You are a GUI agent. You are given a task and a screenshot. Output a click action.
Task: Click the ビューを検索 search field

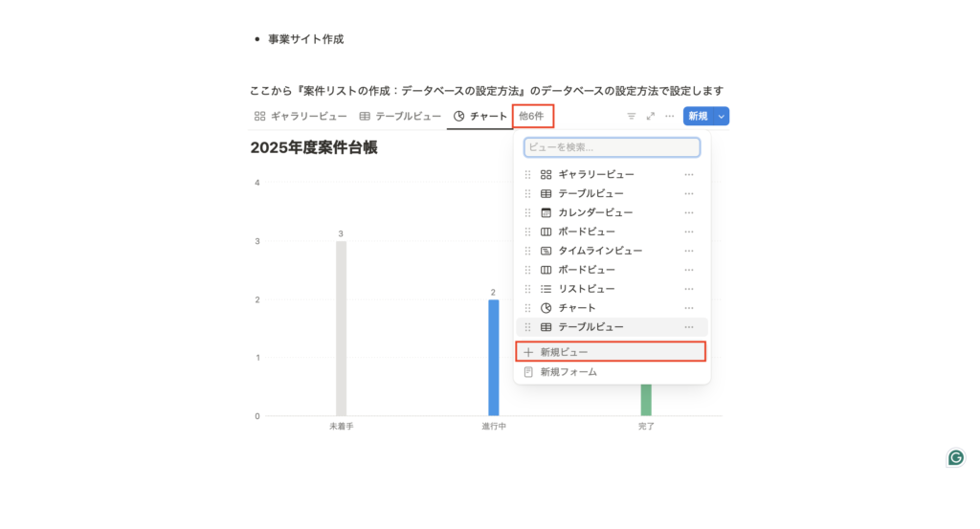[612, 147]
